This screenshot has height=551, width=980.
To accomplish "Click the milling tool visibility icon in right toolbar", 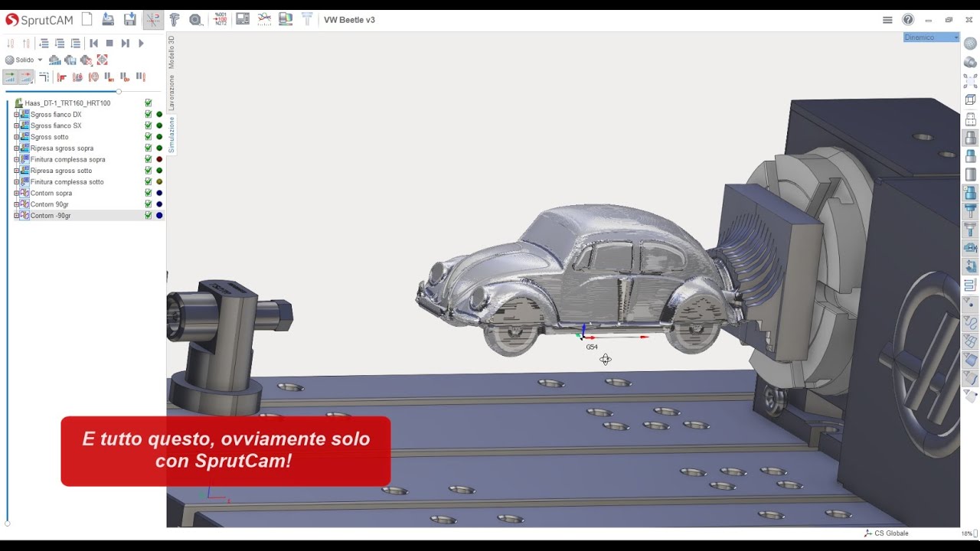I will [970, 210].
